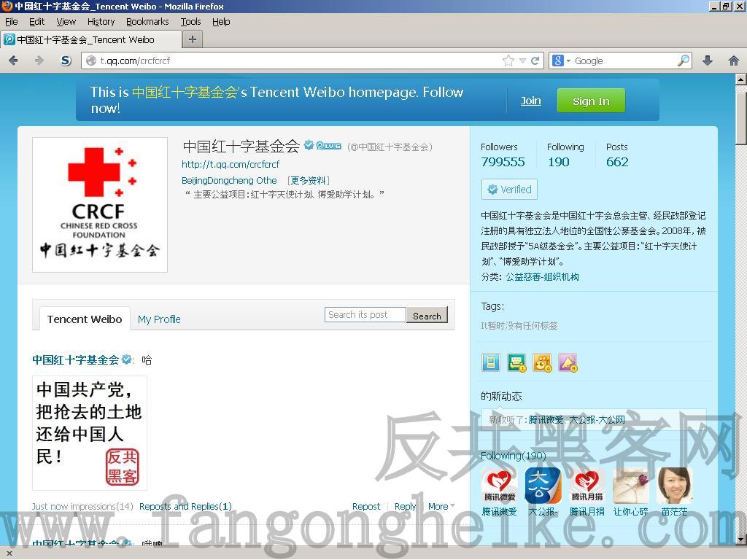Click the LV6 level badge icon

pyautogui.click(x=329, y=146)
